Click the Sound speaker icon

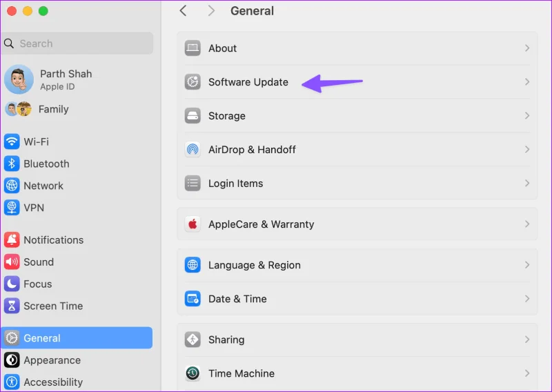pos(12,262)
